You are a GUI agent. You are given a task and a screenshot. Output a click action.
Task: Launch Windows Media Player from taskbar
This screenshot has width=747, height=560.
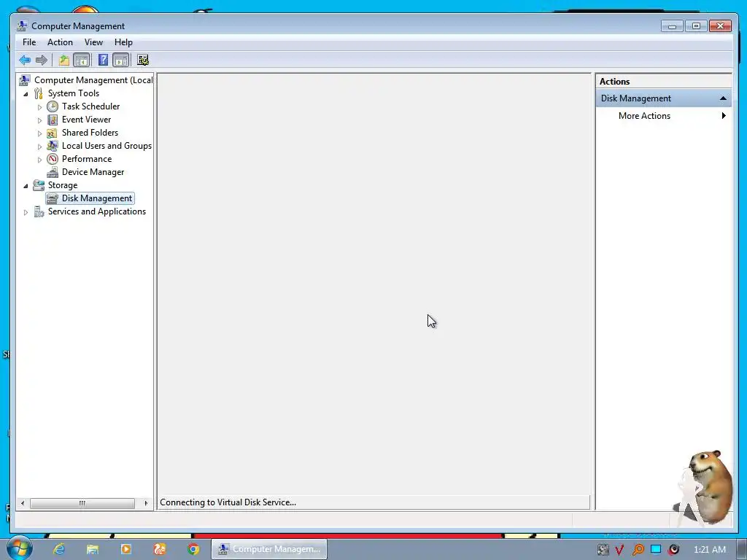click(x=125, y=549)
